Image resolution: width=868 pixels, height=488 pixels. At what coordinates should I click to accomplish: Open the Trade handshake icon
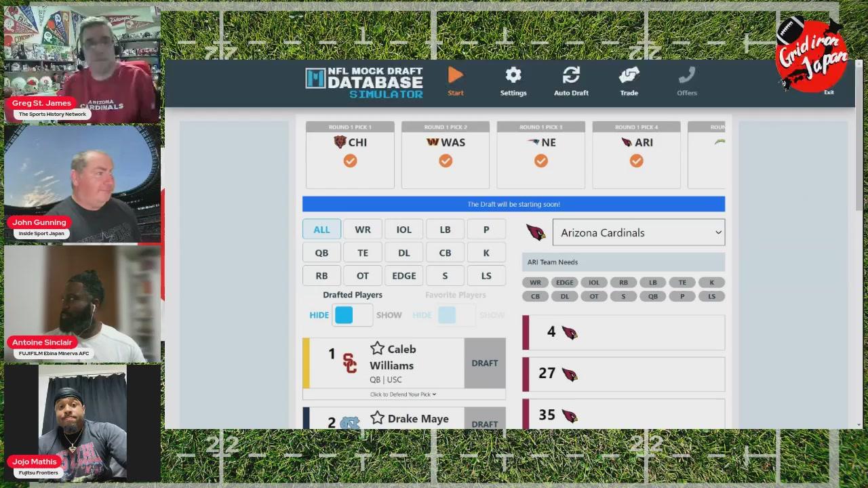(629, 75)
